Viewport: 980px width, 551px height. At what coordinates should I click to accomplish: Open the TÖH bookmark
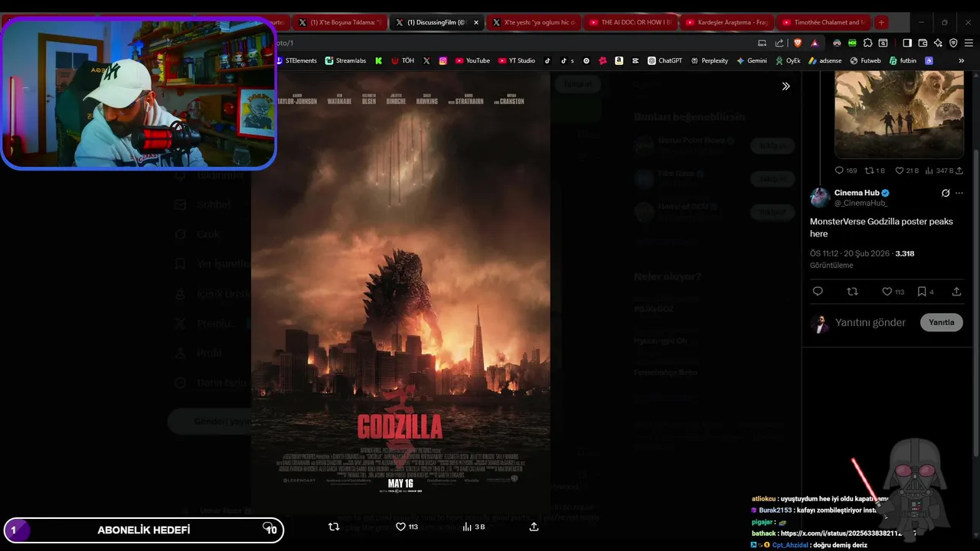403,60
